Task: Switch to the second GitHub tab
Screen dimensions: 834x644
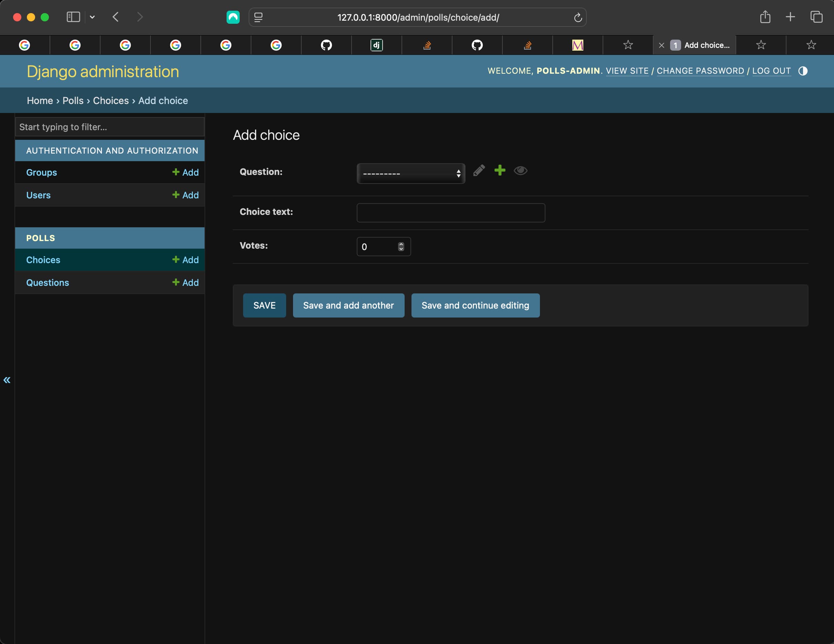Action: (477, 45)
